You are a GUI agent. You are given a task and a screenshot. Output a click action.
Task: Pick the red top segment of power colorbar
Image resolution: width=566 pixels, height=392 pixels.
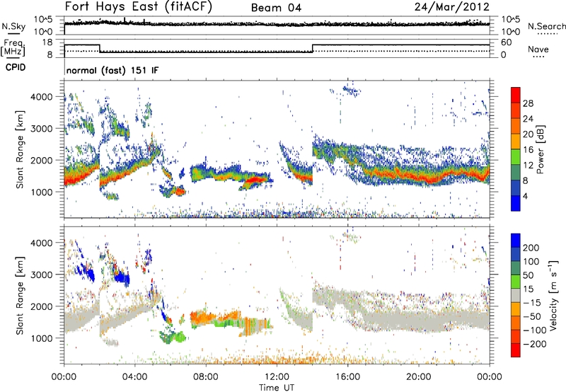coord(516,95)
